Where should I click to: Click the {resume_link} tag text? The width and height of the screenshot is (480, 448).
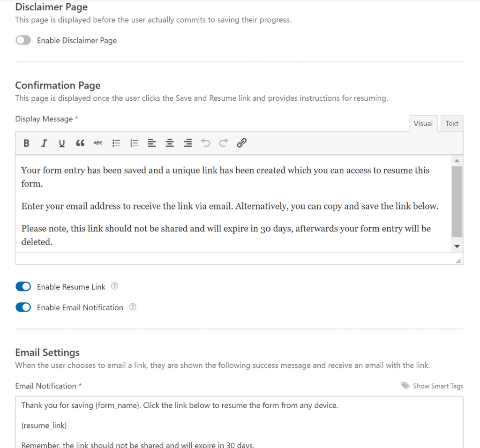click(44, 426)
